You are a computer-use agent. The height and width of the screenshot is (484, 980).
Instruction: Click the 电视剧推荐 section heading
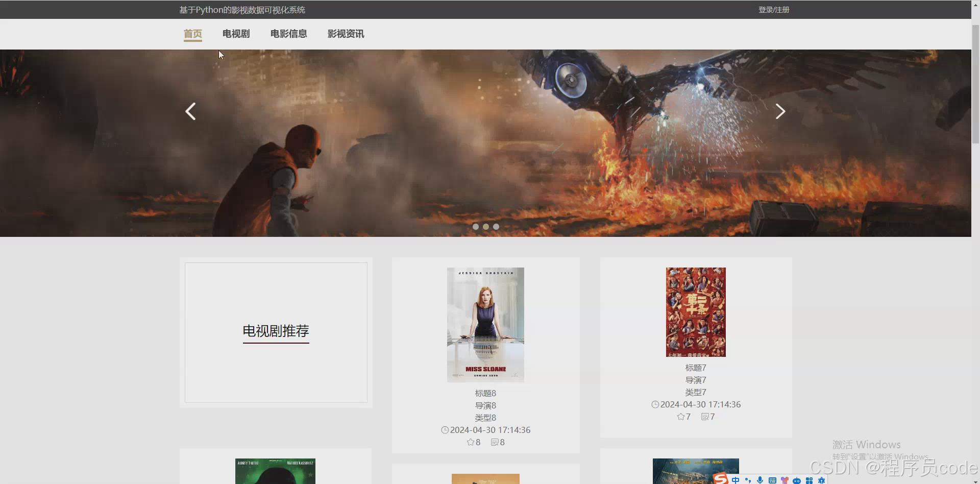(x=276, y=331)
